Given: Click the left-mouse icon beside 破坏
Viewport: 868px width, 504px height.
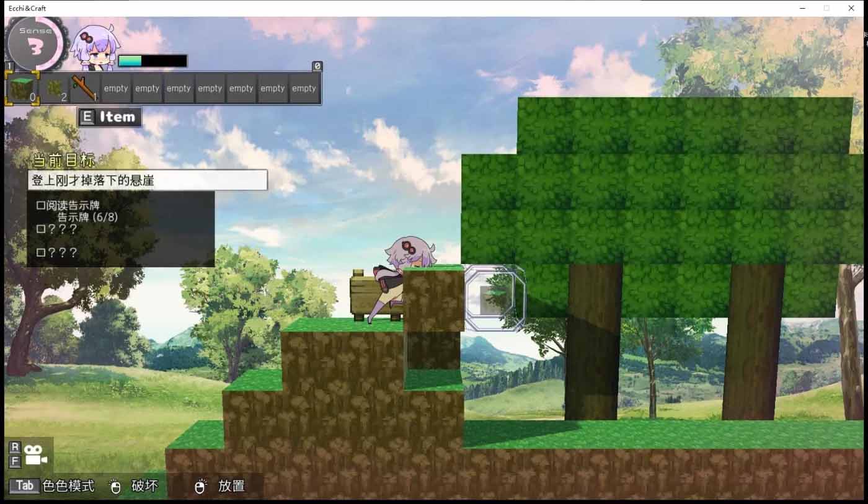Looking at the screenshot, I should tap(115, 487).
